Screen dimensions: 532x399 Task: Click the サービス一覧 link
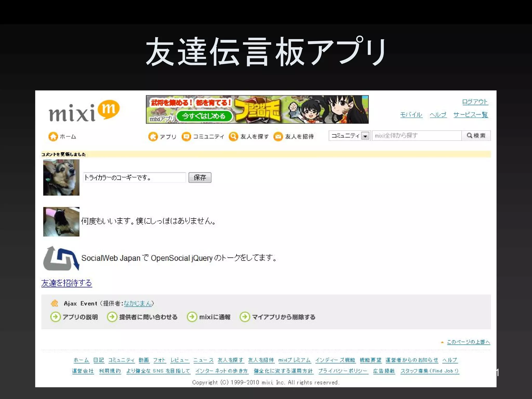pyautogui.click(x=471, y=115)
